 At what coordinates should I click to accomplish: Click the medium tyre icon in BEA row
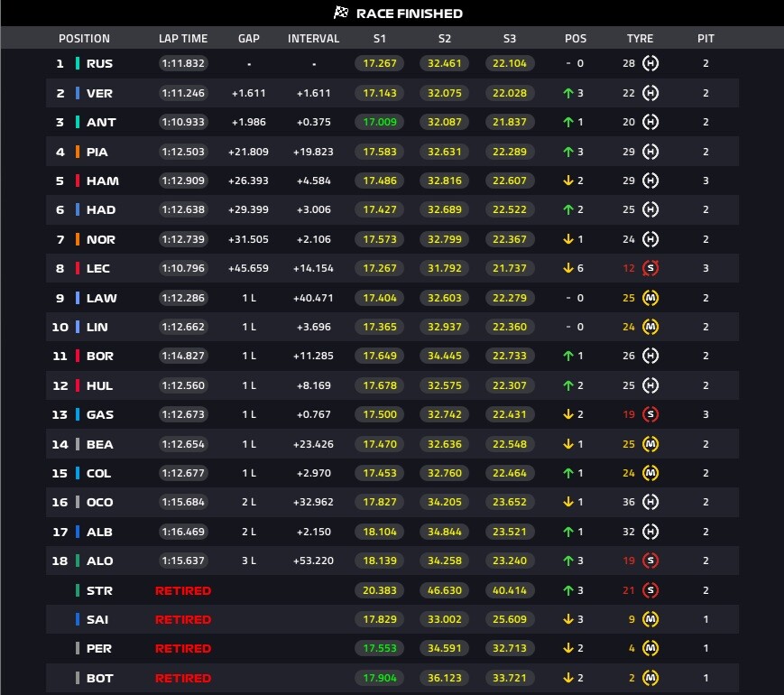(650, 444)
